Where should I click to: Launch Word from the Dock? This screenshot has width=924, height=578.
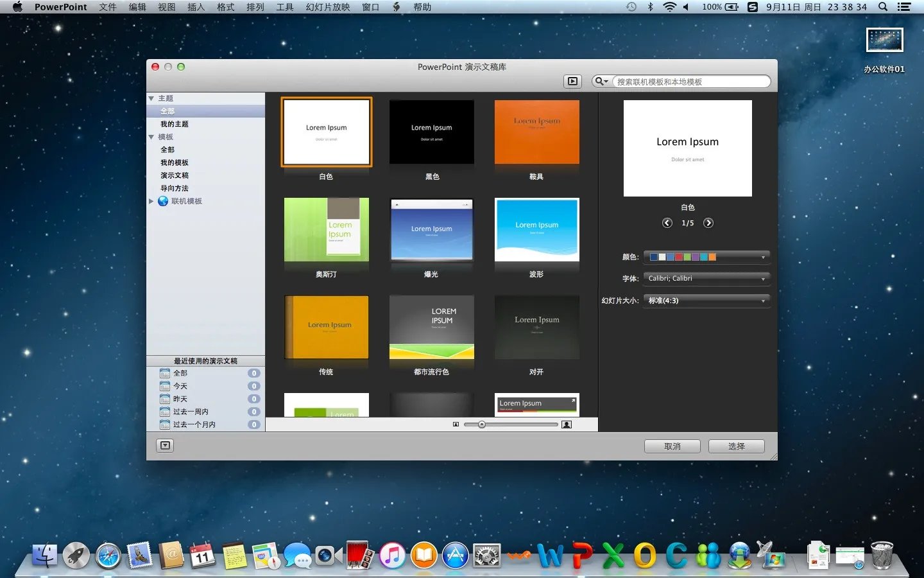pyautogui.click(x=550, y=554)
